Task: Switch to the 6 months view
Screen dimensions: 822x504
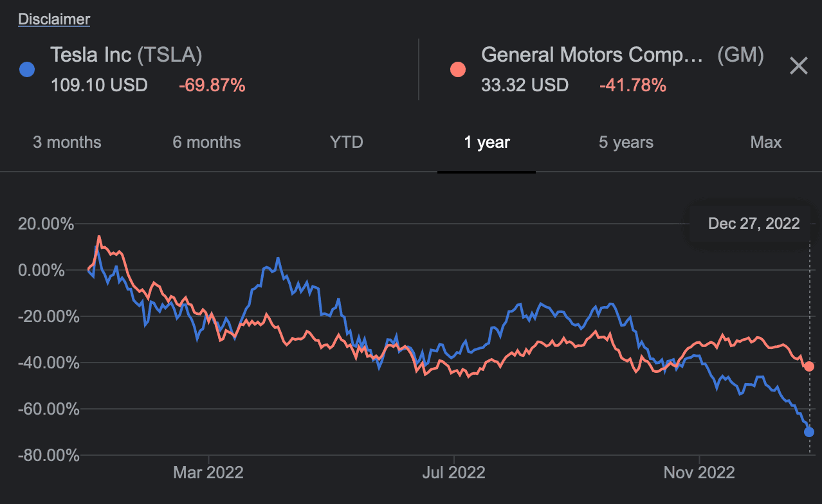Action: [206, 142]
